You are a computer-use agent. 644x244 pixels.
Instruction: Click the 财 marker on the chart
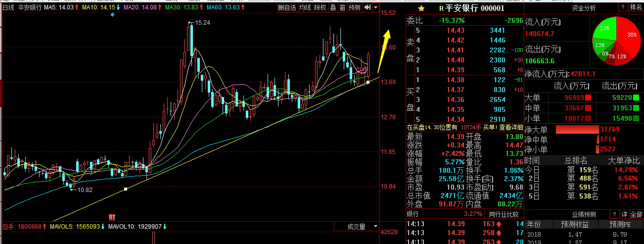click(112, 217)
